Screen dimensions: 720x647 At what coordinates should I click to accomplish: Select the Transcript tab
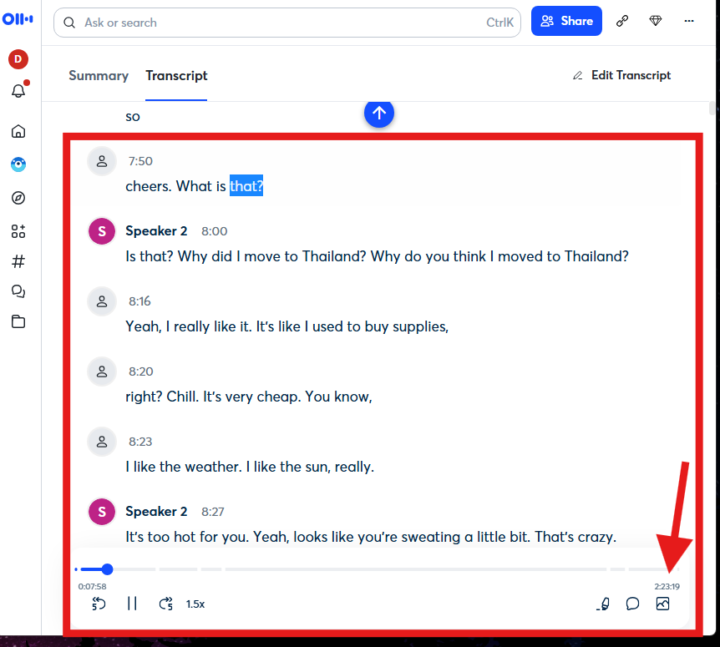tap(176, 75)
